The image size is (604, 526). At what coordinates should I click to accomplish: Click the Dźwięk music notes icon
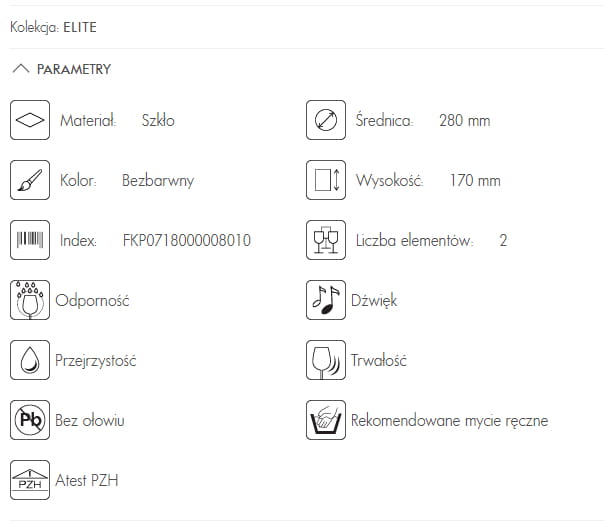coord(325,300)
